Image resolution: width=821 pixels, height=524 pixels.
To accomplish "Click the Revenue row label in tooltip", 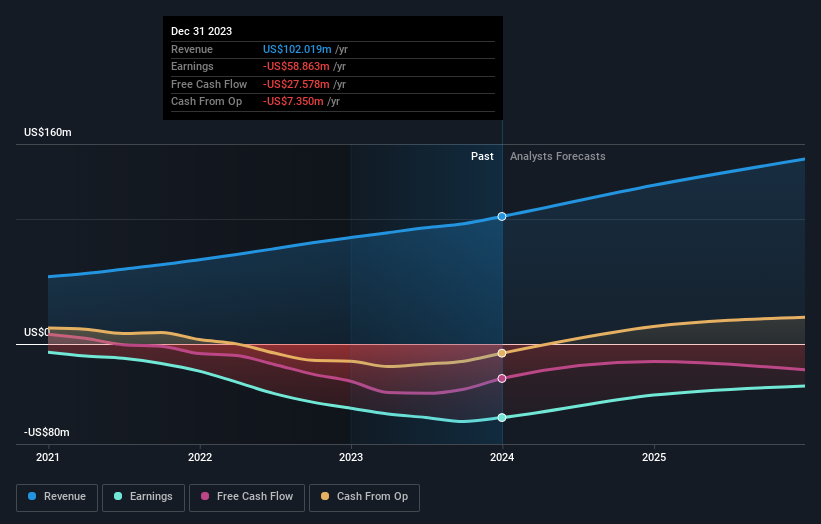I will pos(192,49).
